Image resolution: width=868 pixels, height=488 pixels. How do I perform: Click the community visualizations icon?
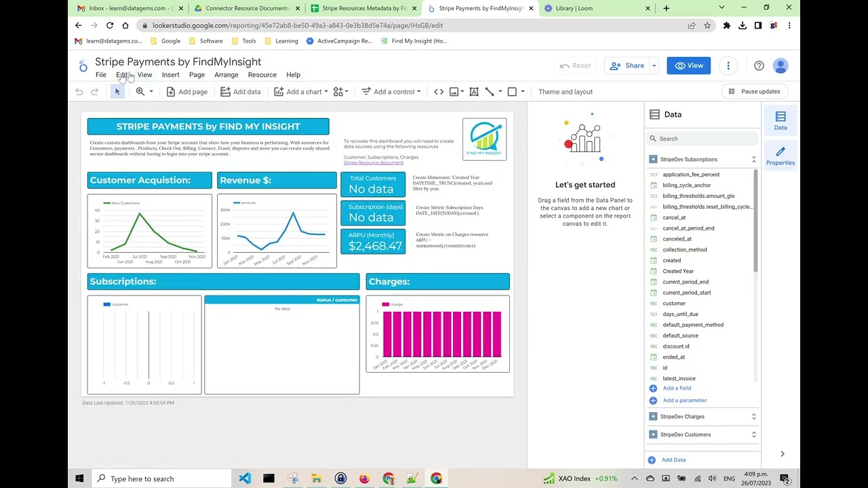tap(337, 91)
